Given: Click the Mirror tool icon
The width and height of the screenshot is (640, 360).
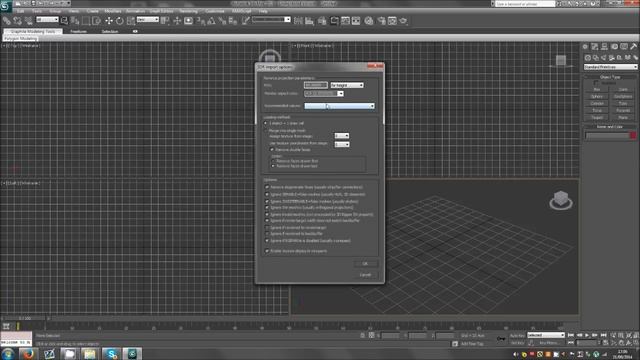Looking at the screenshot, I should click(298, 20).
